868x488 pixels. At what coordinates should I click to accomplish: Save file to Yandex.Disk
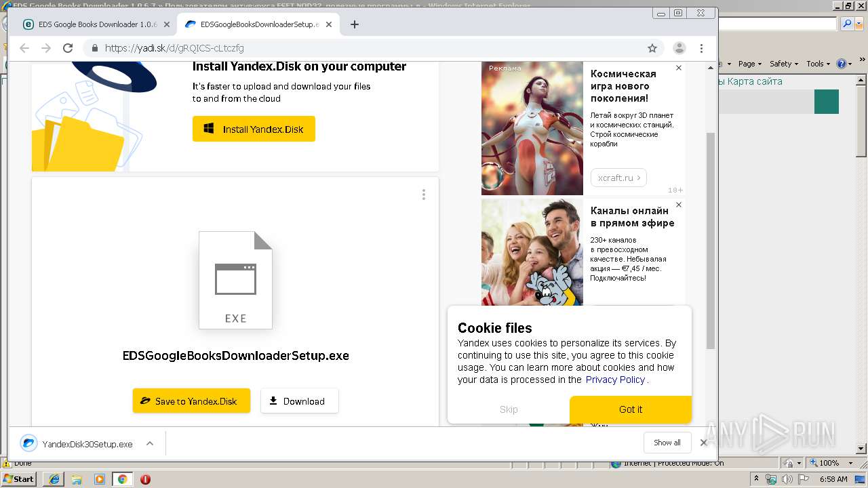[191, 401]
